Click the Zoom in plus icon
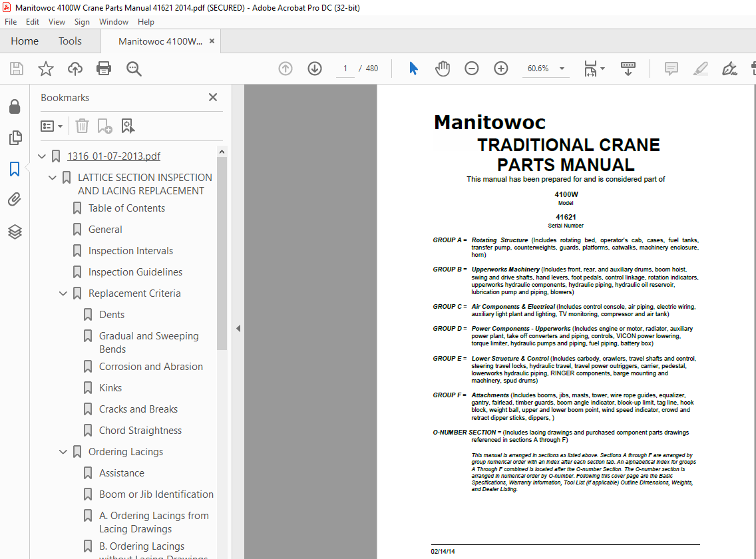 tap(501, 69)
